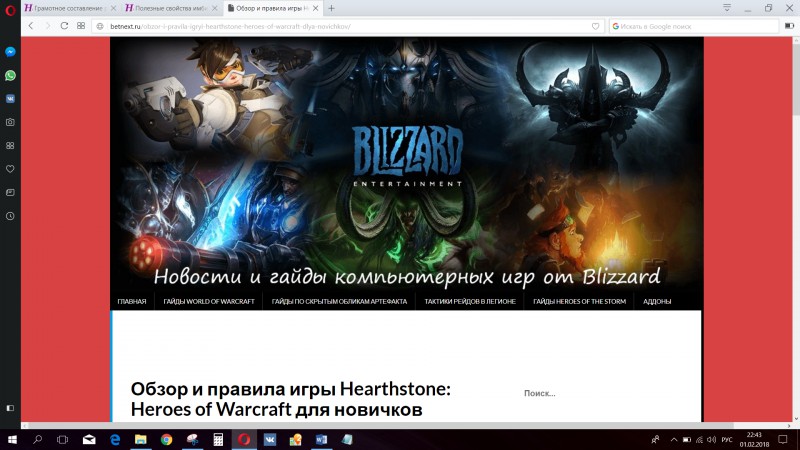
Task: Show hidden system tray icons
Action: 674,440
